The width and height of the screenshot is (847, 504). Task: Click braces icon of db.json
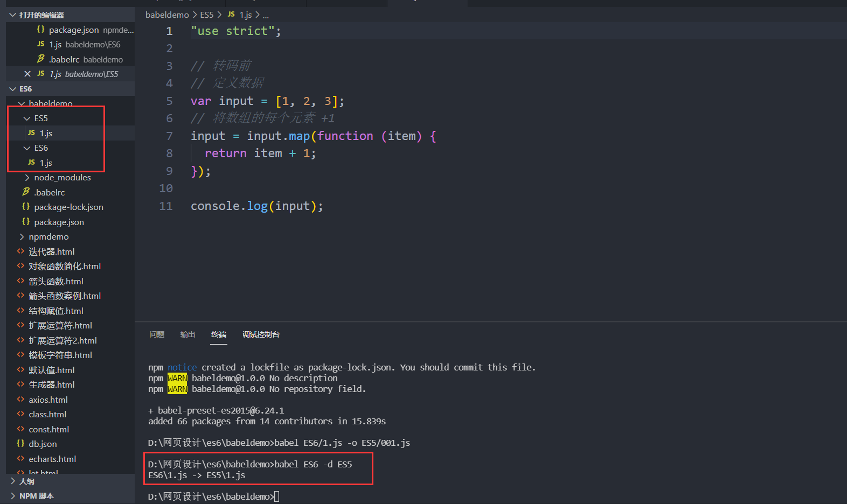point(20,443)
